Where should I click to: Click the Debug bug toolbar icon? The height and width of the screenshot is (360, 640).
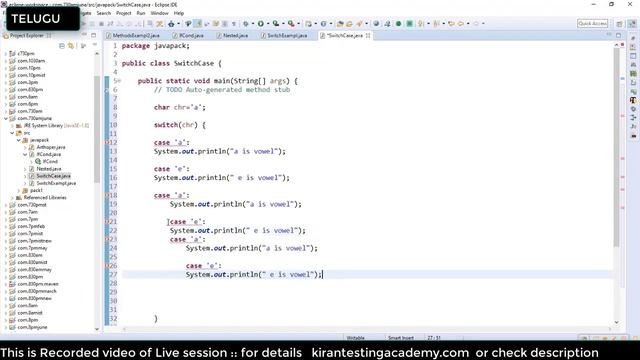tap(246, 24)
